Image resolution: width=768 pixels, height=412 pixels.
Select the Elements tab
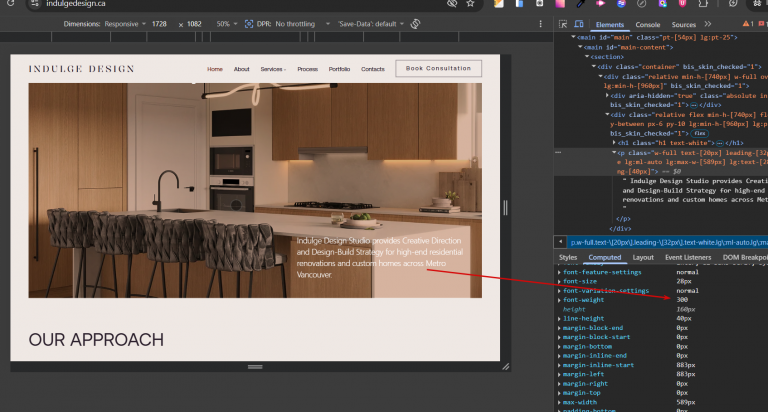[609, 24]
